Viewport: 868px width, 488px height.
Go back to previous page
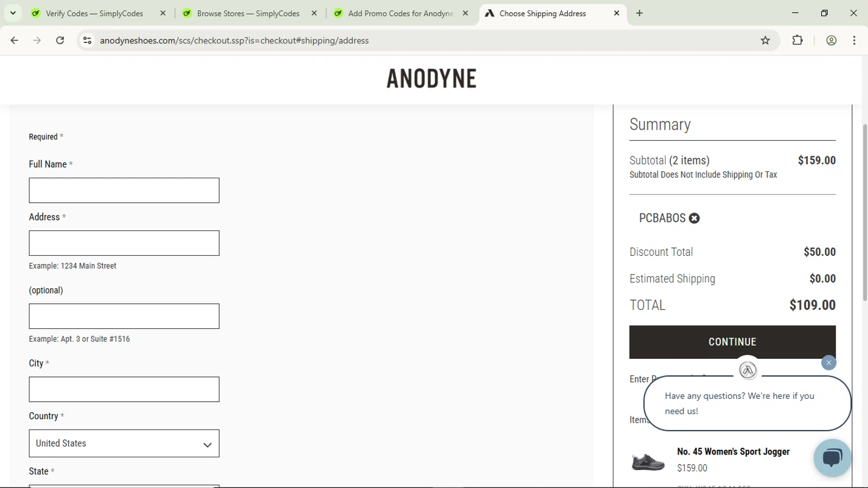coord(14,41)
